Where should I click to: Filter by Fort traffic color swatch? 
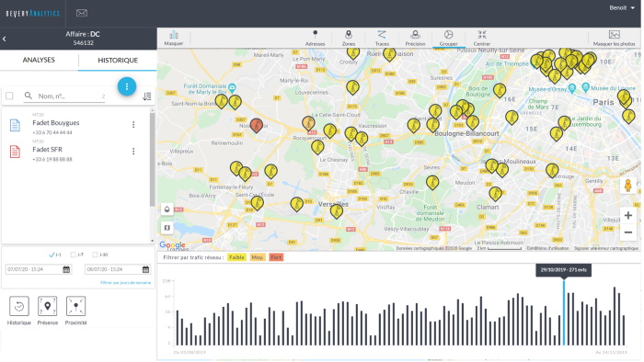[x=276, y=257]
